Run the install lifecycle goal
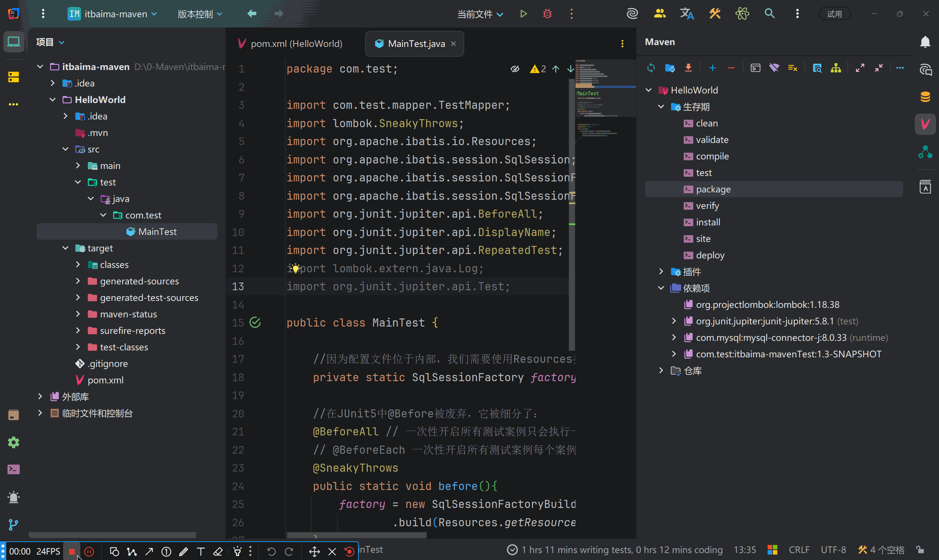Viewport: 939px width, 560px height. click(x=708, y=222)
